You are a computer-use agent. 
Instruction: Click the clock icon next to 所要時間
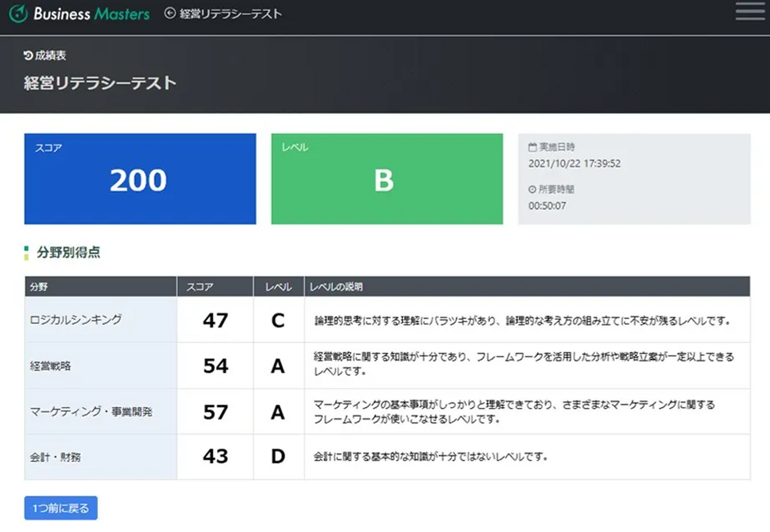[x=532, y=189]
